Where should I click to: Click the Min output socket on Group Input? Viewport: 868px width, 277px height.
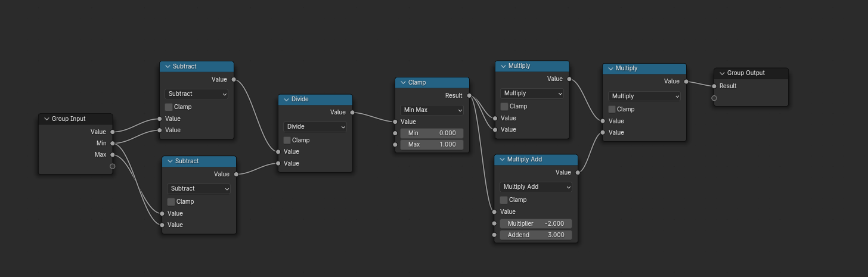113,143
